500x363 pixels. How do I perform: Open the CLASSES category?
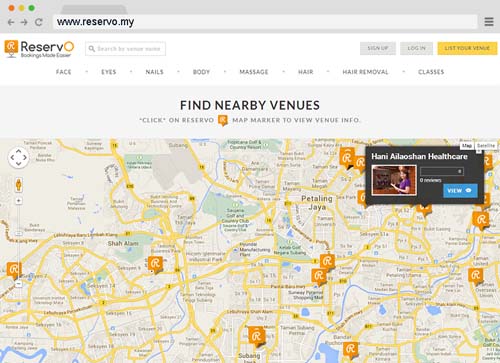point(431,72)
